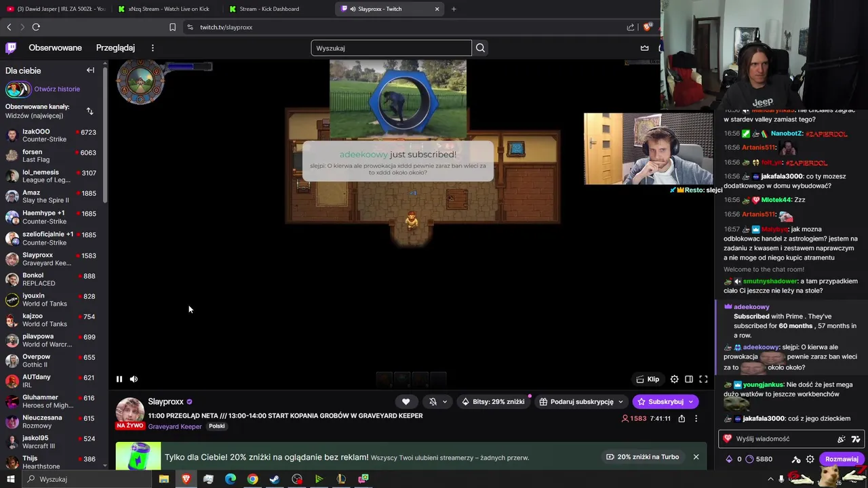Viewport: 868px width, 488px height.
Task: Open a new browser tab
Action: pos(454,9)
